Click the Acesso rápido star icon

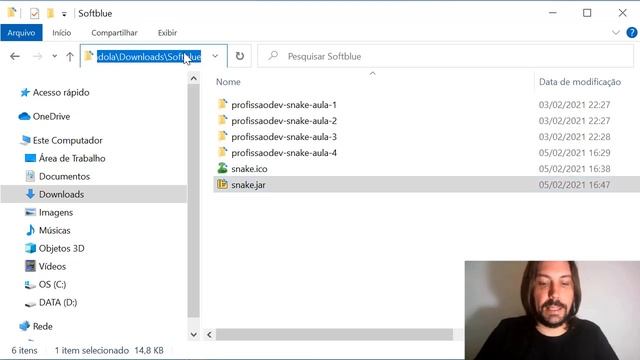click(25, 92)
